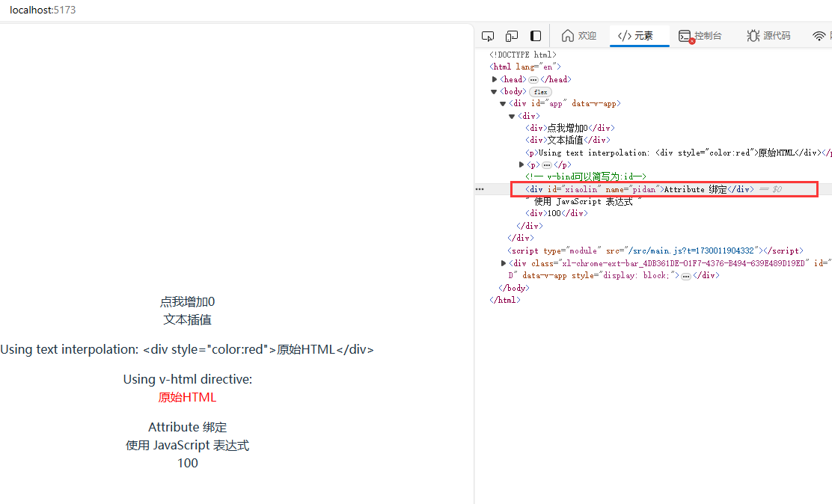Collapse the plain div node under app
The image size is (832, 504).
click(512, 116)
